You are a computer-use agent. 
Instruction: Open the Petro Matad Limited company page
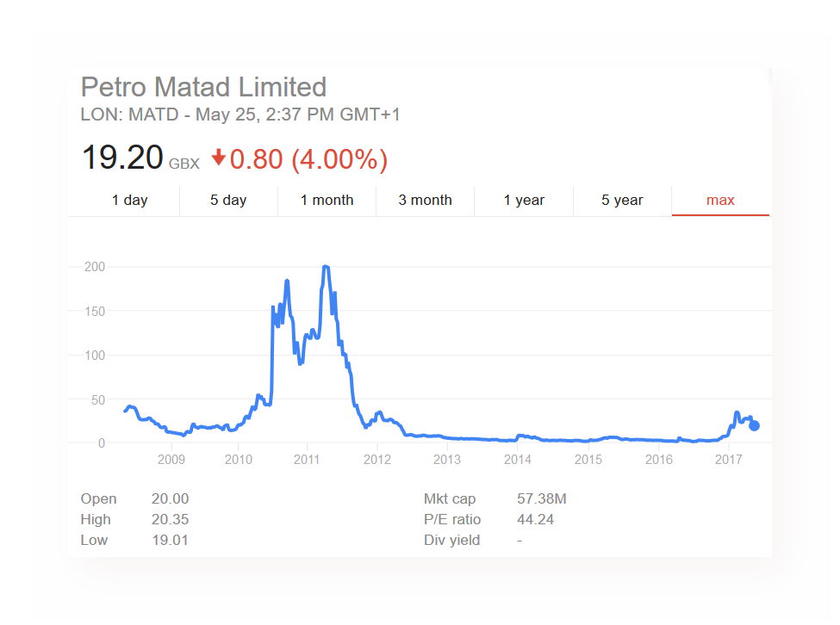(203, 87)
